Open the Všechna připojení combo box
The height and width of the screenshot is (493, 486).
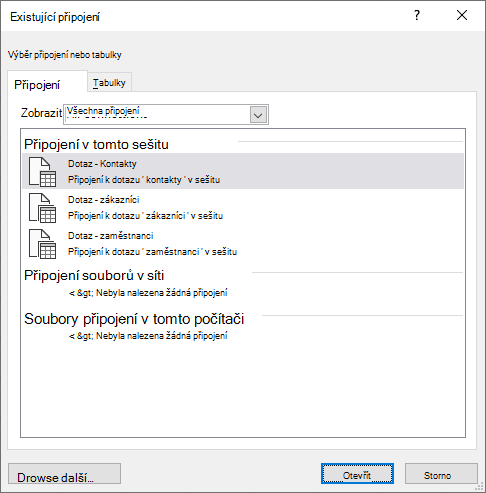166,115
